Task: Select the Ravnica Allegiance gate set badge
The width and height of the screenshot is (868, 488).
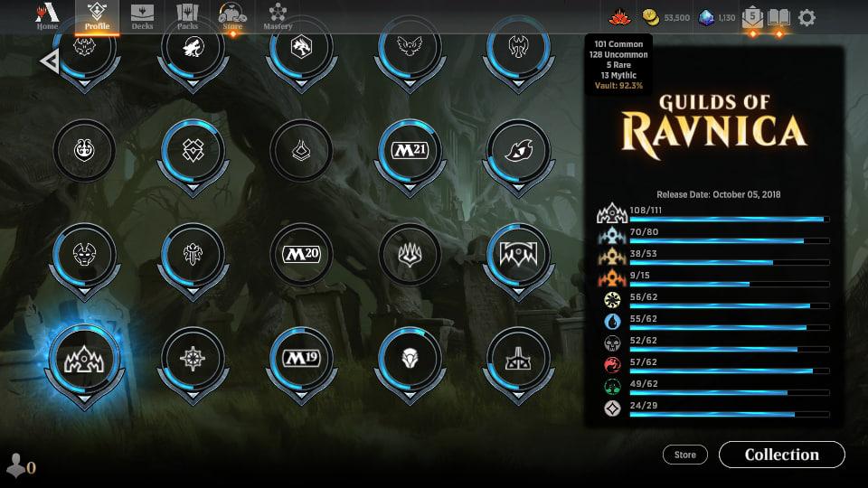Action: (518, 254)
